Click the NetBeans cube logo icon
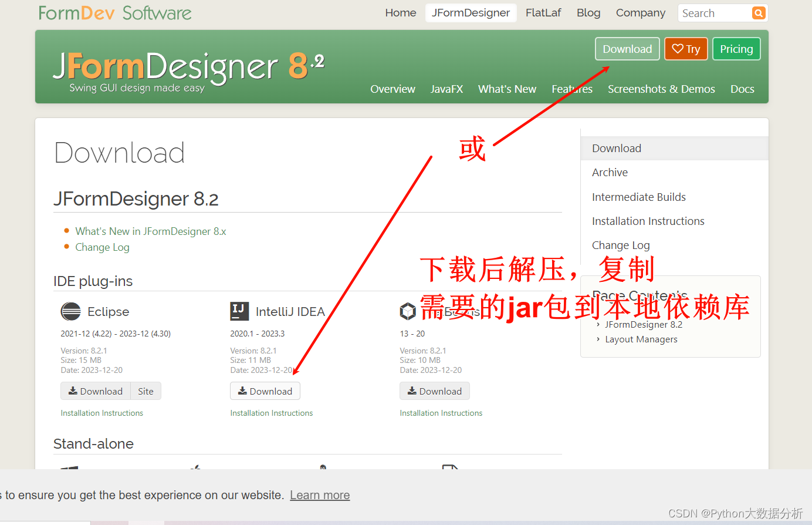The image size is (812, 525). (408, 311)
